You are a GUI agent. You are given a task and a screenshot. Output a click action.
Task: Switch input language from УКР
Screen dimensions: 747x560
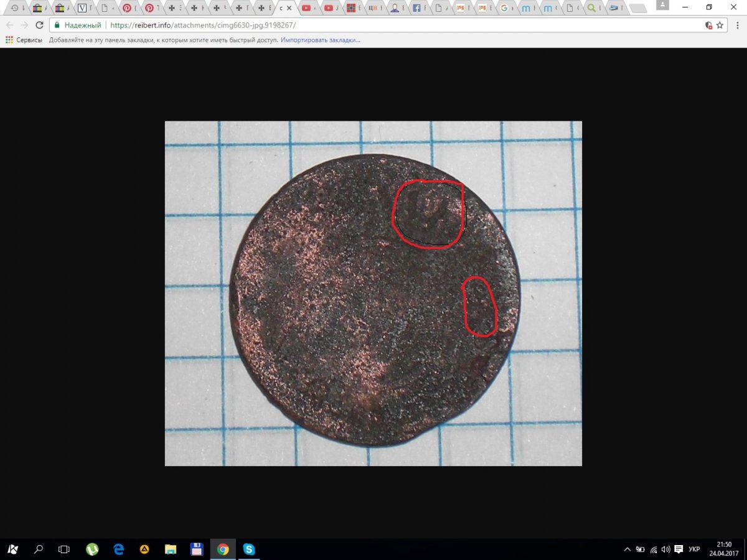tap(694, 549)
